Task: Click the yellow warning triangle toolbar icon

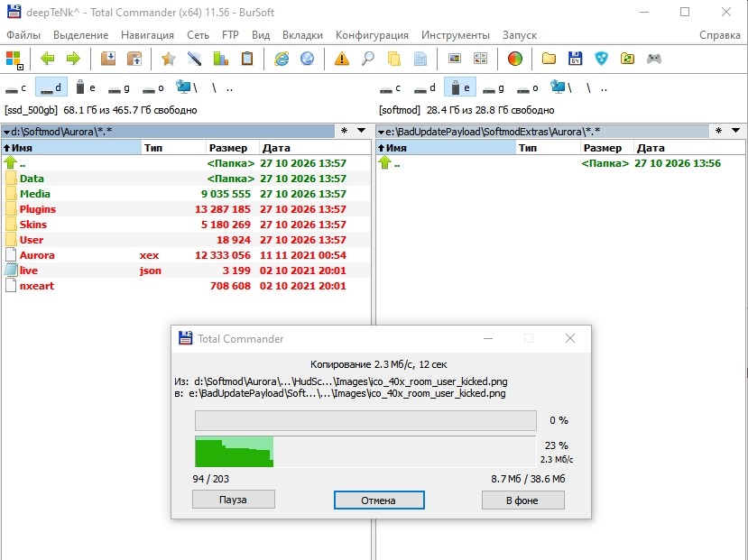Action: point(342,59)
